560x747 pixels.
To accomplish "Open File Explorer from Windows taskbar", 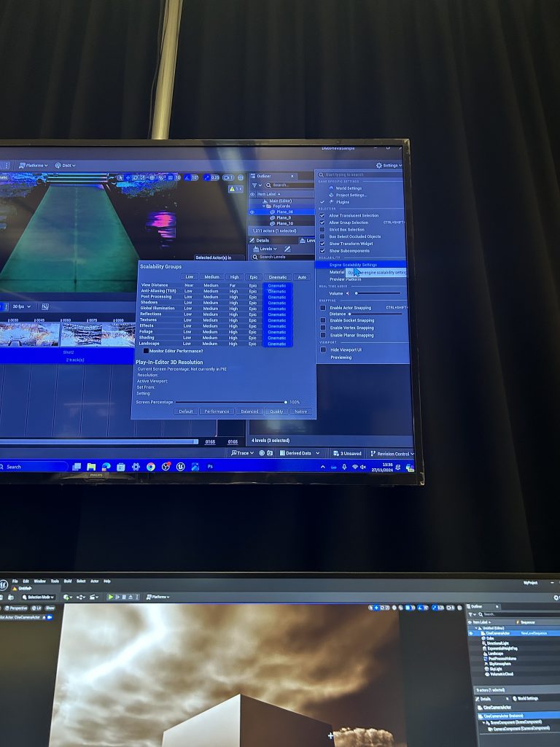I will coord(91,467).
